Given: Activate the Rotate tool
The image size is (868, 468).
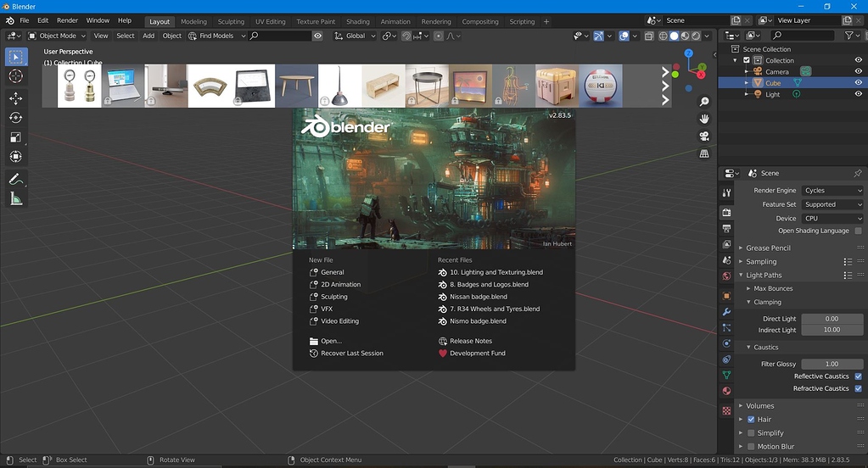Looking at the screenshot, I should (x=15, y=118).
